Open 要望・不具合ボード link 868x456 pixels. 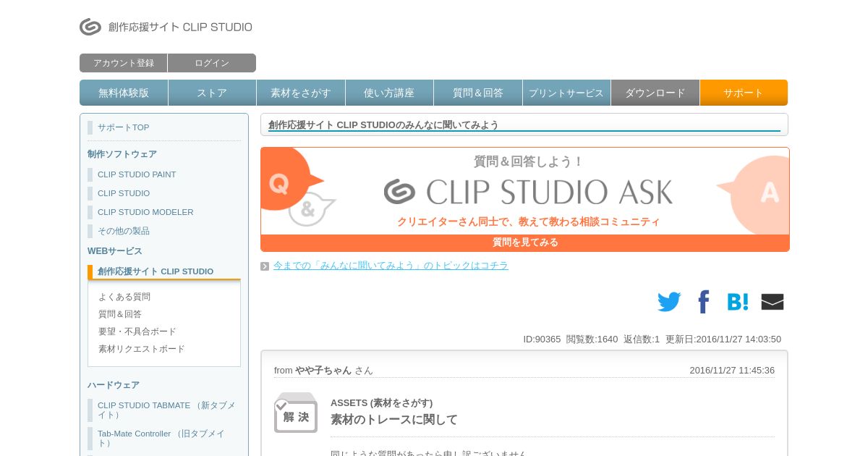(x=137, y=332)
